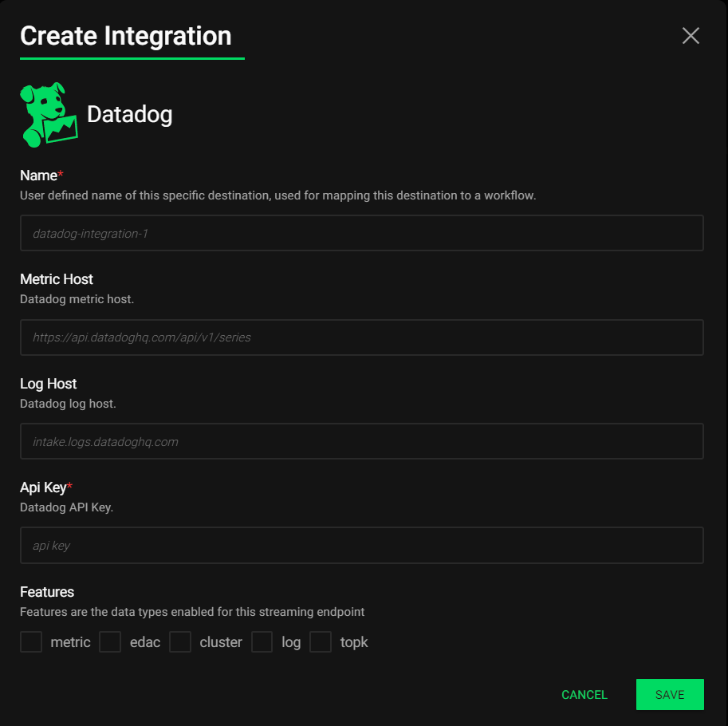Screen dimensions: 728x726
Task: Click the Create Integration heading
Action: (126, 36)
